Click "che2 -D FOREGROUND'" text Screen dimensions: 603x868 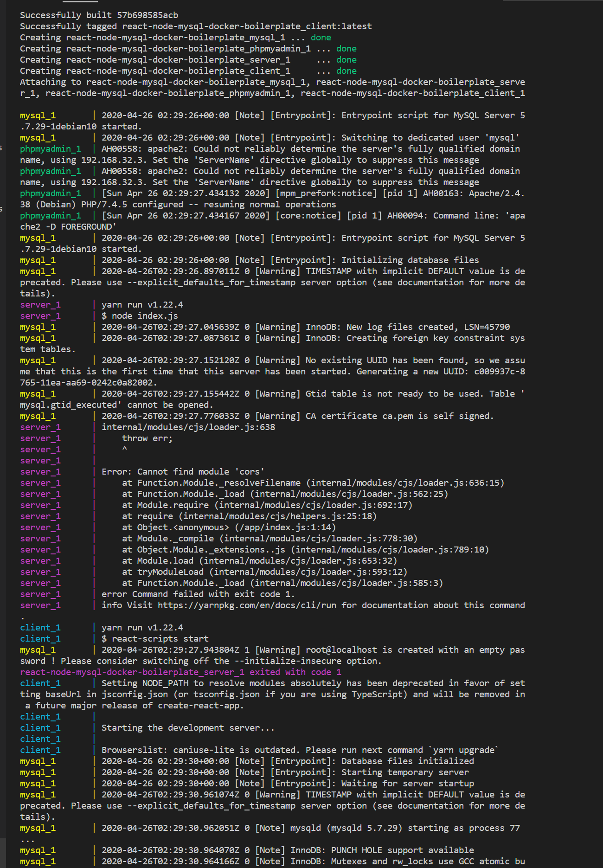click(x=68, y=227)
